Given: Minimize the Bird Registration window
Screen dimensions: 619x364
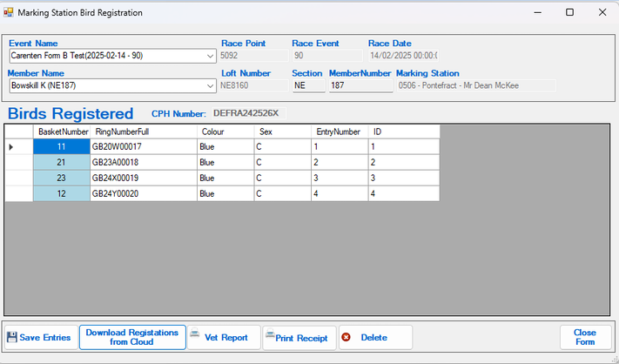Looking at the screenshot, I should point(537,12).
